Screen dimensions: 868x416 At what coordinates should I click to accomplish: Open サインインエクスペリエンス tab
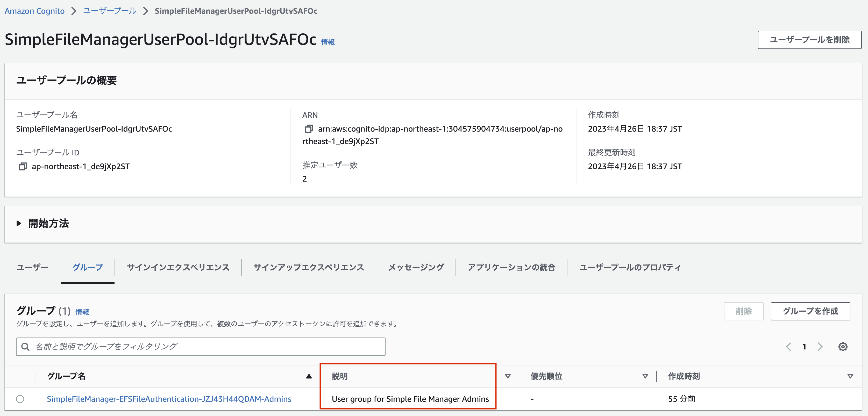pyautogui.click(x=178, y=268)
